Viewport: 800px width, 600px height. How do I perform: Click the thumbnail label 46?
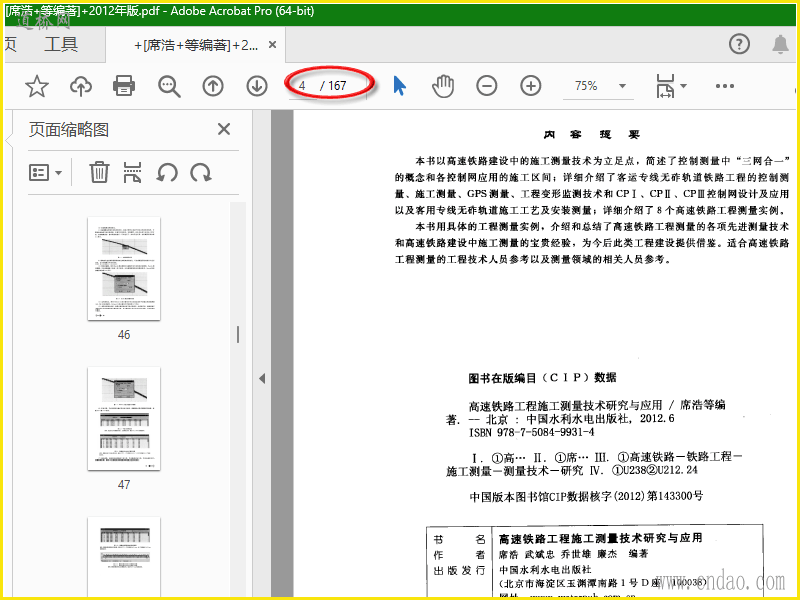(x=124, y=335)
